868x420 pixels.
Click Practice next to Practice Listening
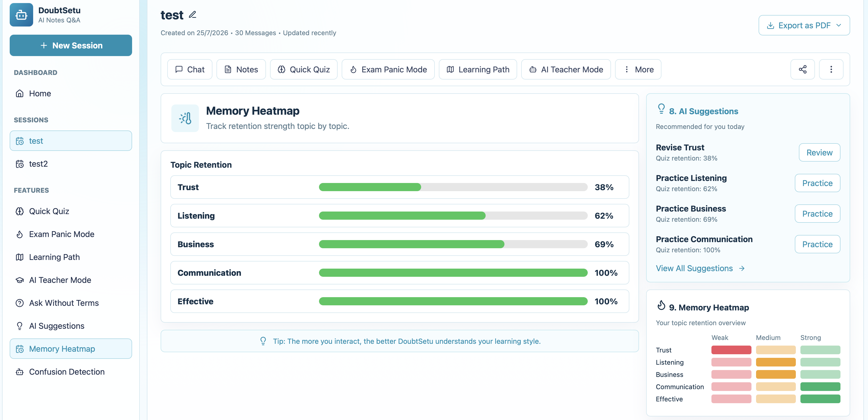817,183
